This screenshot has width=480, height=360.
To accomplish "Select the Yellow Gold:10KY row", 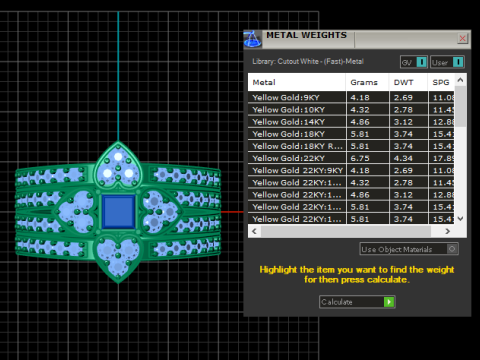I will [351, 110].
